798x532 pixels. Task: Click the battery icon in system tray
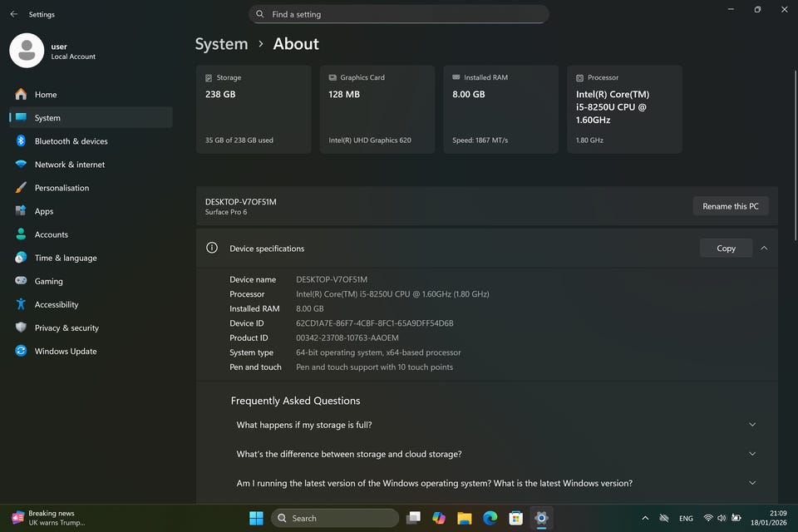[736, 518]
